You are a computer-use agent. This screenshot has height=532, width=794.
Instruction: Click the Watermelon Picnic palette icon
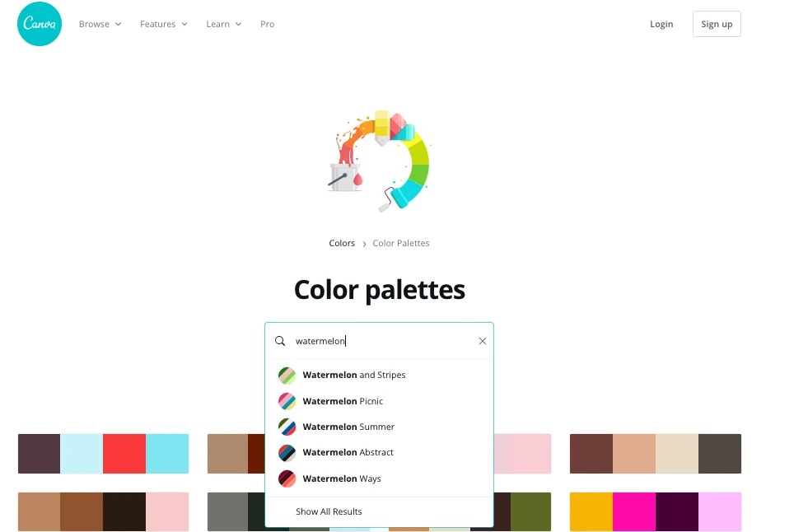(287, 401)
